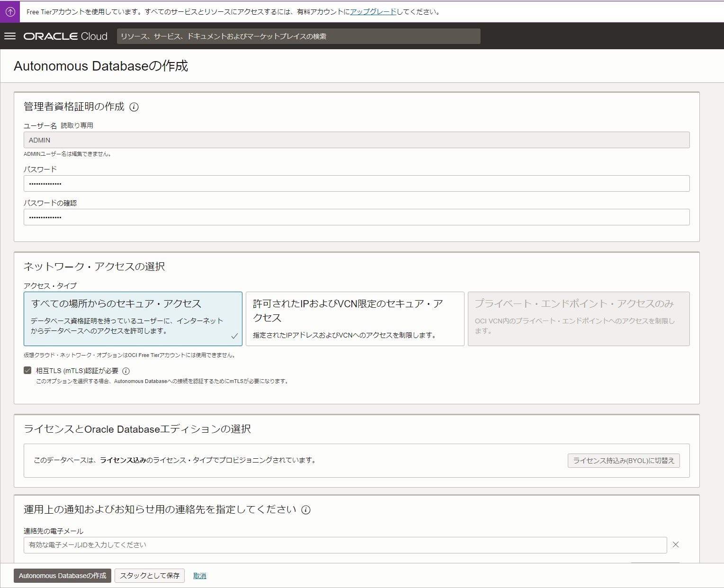This screenshot has width=724, height=588.
Task: Click the purple upgrade arrow icon
Action: pos(10,11)
